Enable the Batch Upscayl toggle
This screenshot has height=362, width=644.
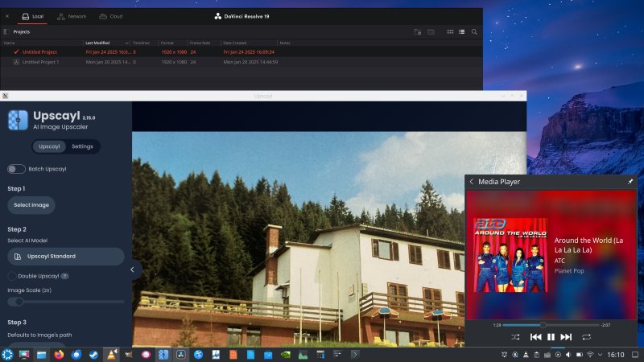(x=16, y=169)
